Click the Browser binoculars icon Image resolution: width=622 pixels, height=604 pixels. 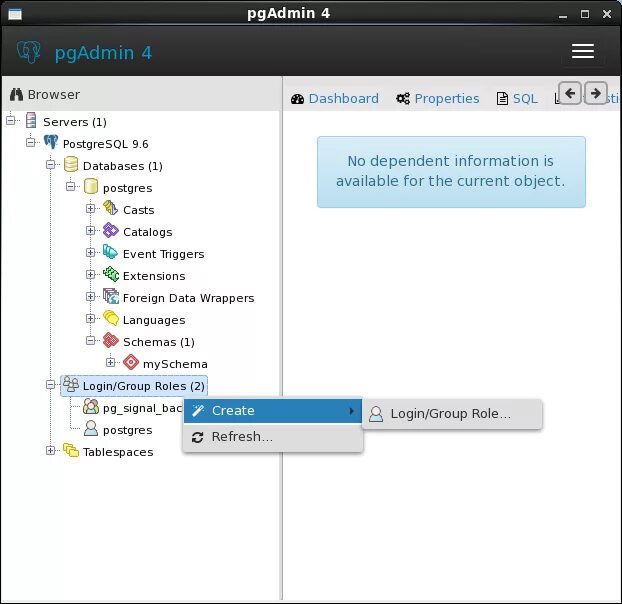[x=16, y=94]
